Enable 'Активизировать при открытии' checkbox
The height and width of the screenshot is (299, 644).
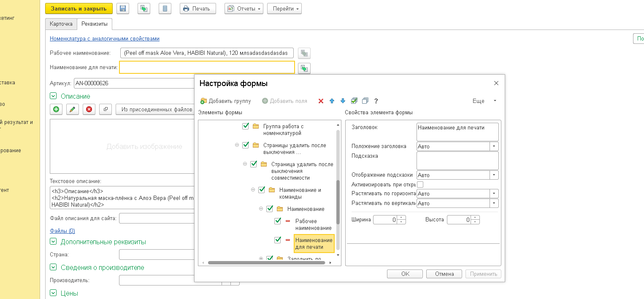coord(420,184)
